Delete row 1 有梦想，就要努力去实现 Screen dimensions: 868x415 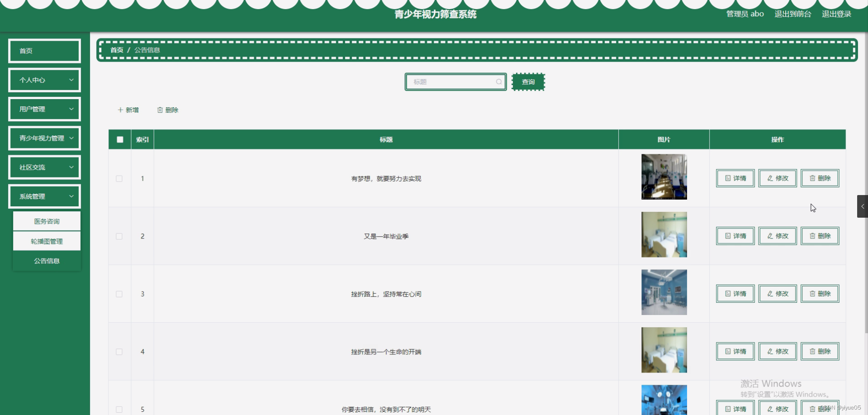coord(820,178)
